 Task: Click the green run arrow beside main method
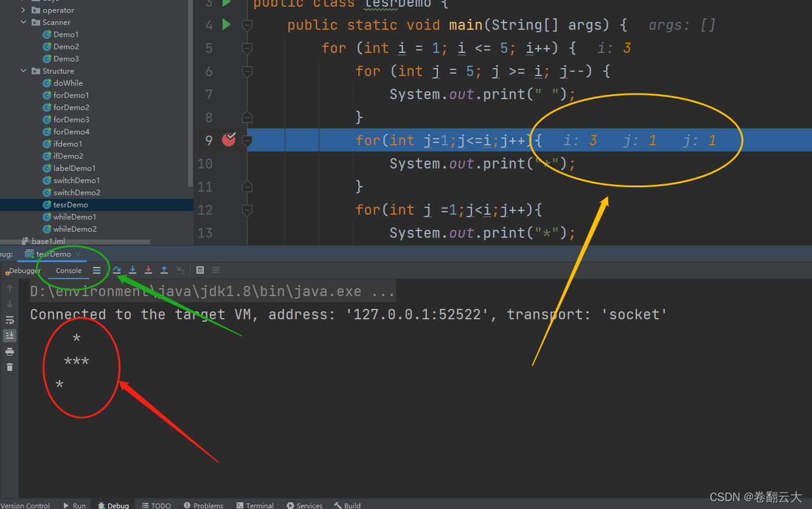click(227, 24)
